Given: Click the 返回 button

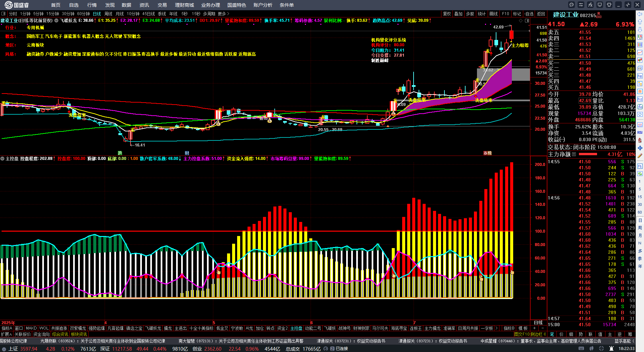Looking at the screenshot, I should click(x=541, y=14).
